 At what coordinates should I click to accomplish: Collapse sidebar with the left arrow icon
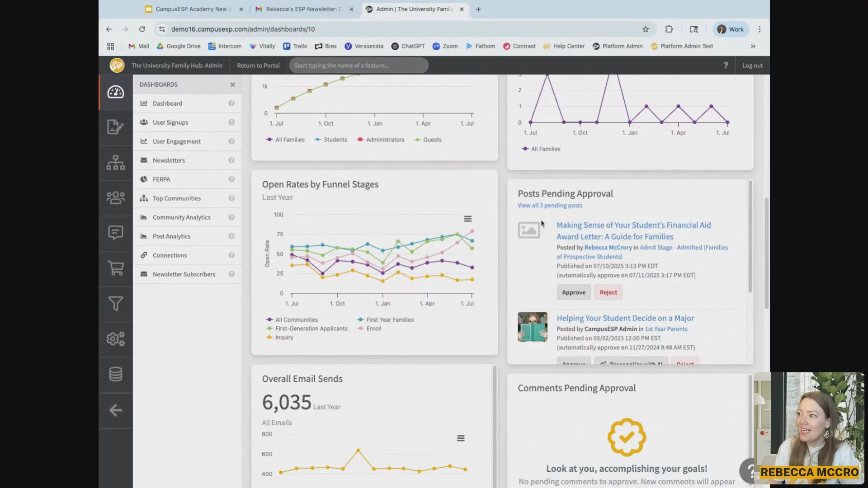click(116, 410)
